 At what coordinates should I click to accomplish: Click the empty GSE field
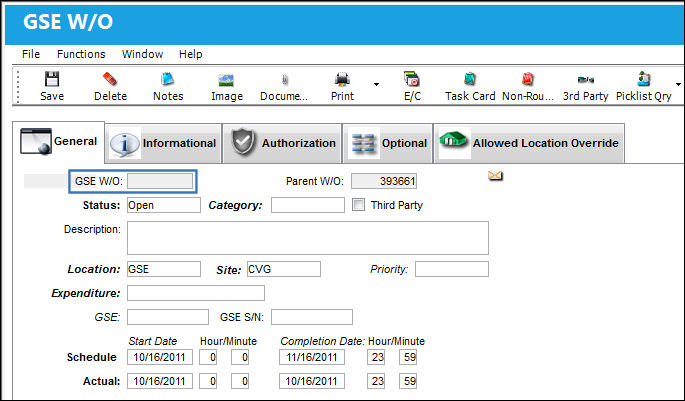click(168, 317)
